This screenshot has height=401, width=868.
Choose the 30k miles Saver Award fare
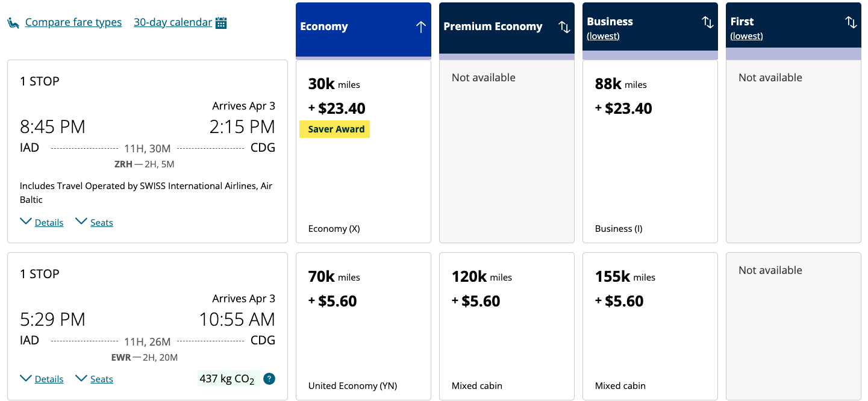tap(363, 151)
